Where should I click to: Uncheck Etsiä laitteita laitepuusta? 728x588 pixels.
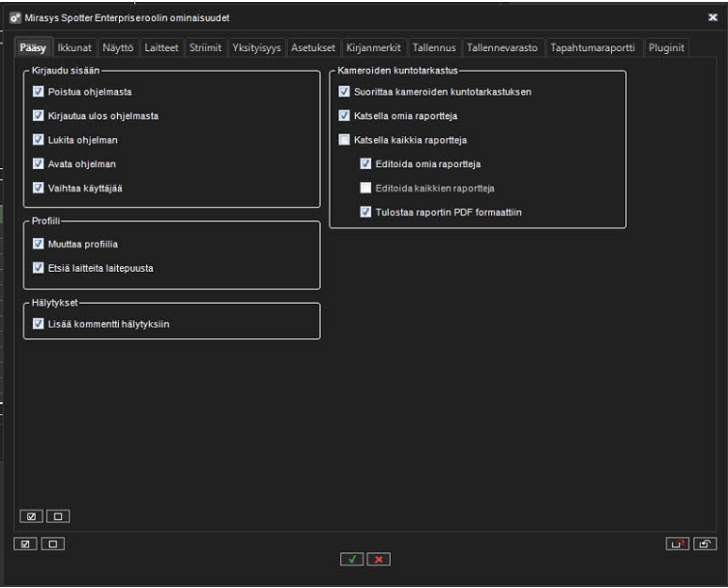[x=39, y=268]
